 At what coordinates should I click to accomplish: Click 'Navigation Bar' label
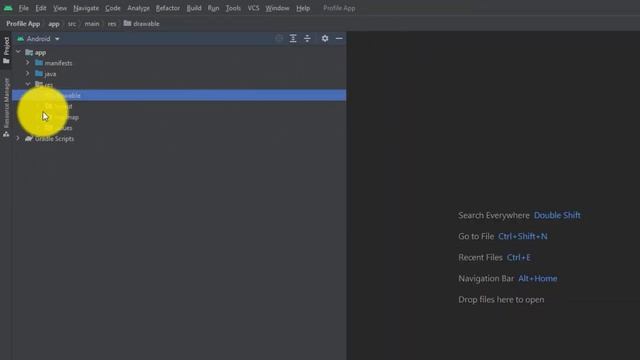tap(486, 278)
